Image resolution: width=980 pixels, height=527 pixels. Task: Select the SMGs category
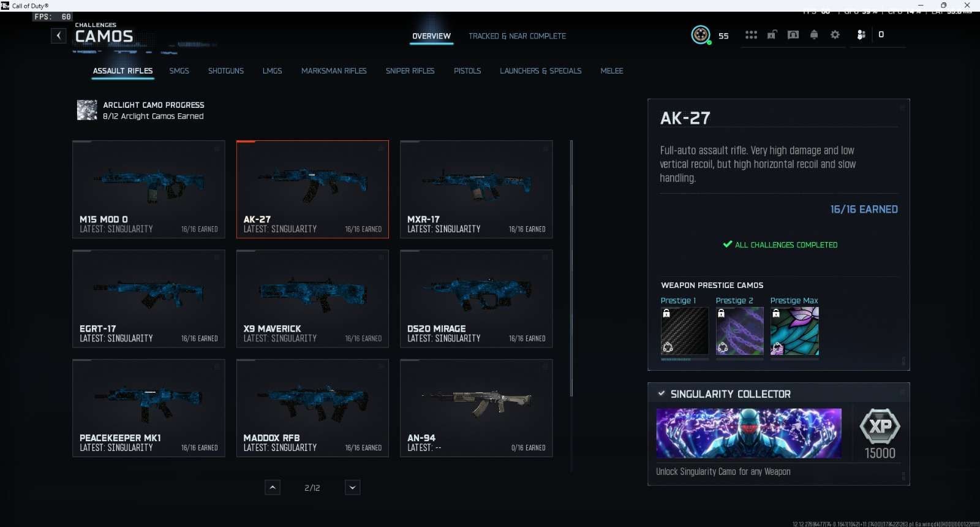(179, 71)
